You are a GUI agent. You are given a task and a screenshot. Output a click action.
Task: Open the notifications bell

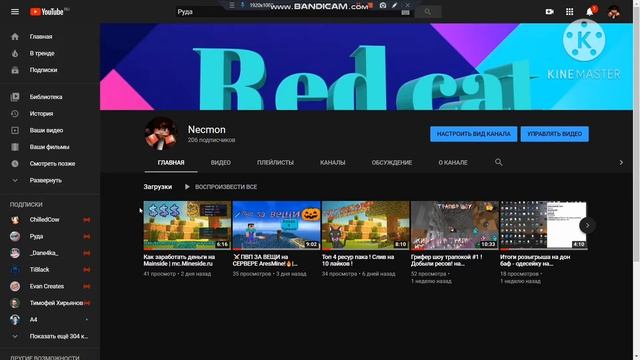pos(590,12)
